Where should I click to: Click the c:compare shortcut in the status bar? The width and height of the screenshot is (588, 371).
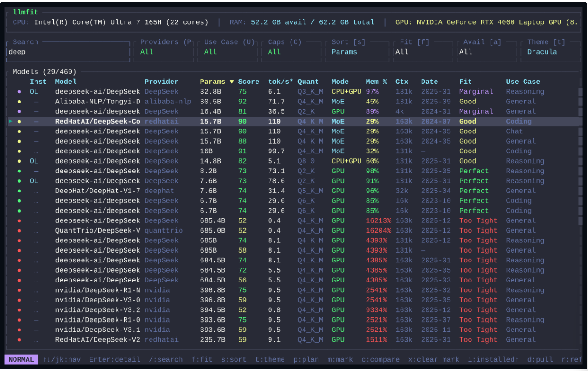[380, 360]
